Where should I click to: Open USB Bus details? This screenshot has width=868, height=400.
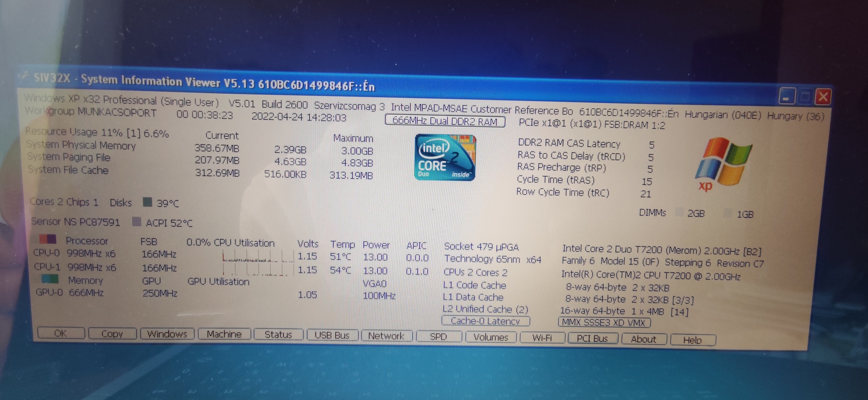tap(332, 335)
